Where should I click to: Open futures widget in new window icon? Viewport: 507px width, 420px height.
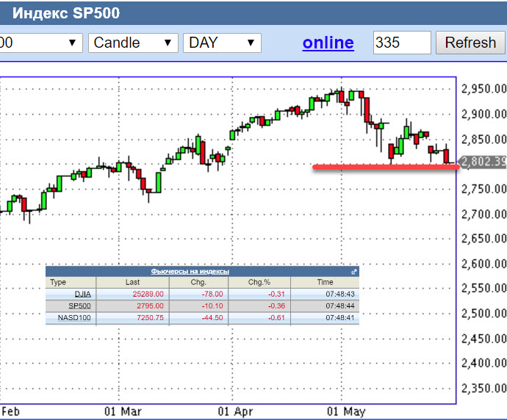(x=354, y=272)
